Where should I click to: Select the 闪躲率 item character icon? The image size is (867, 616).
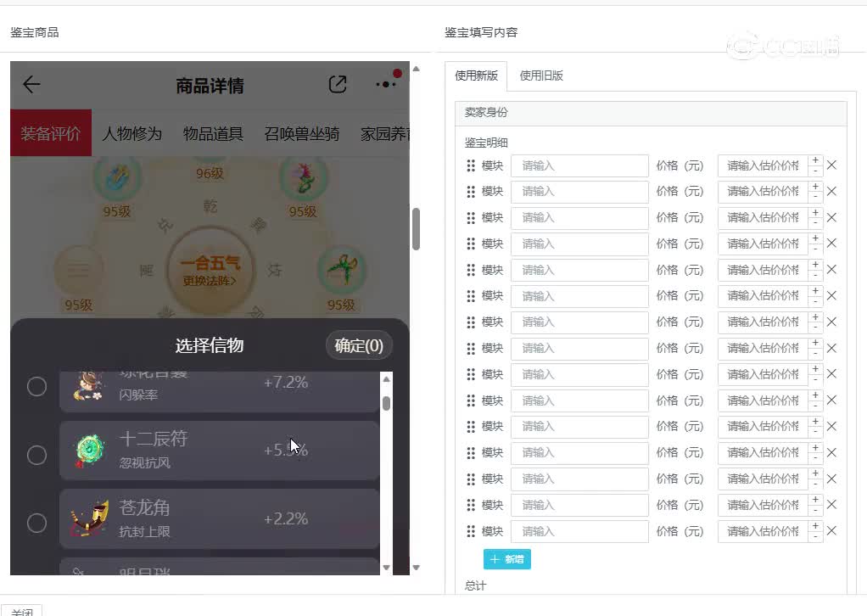88,386
